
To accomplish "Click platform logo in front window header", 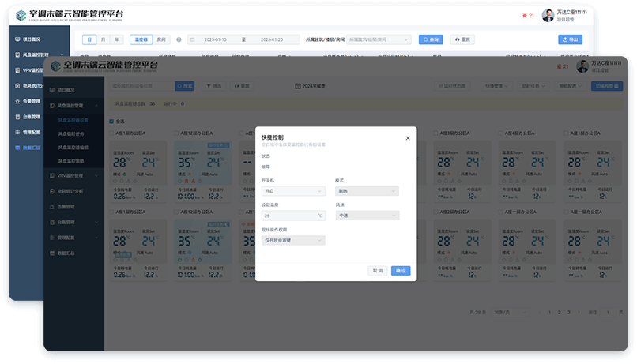I will click(55, 66).
